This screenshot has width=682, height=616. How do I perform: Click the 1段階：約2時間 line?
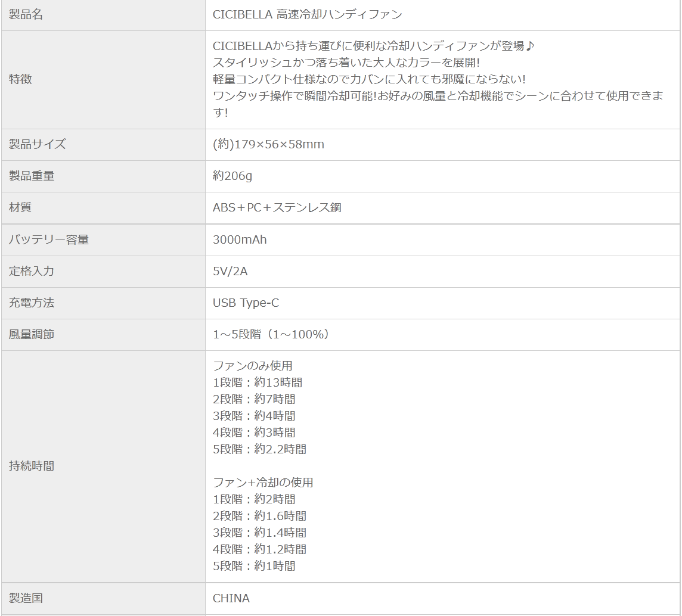254,499
